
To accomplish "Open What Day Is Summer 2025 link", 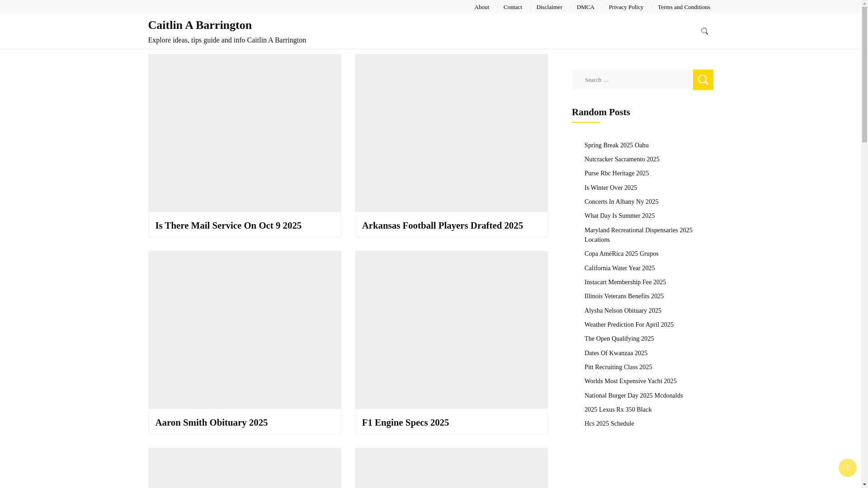I will (x=619, y=216).
